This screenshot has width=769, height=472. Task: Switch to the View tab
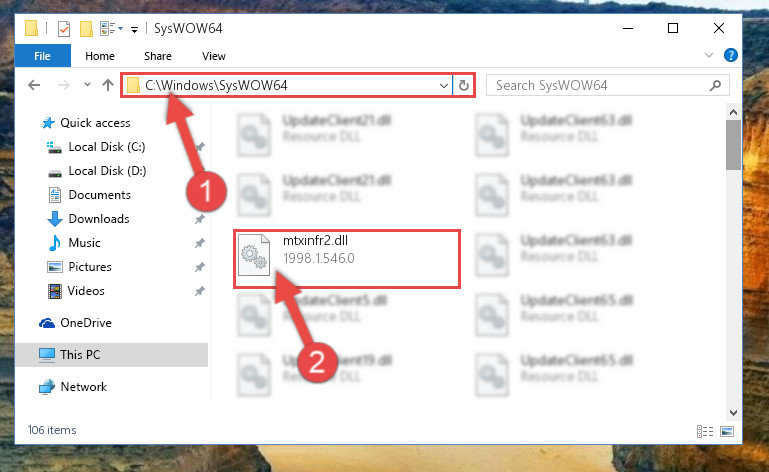click(214, 56)
